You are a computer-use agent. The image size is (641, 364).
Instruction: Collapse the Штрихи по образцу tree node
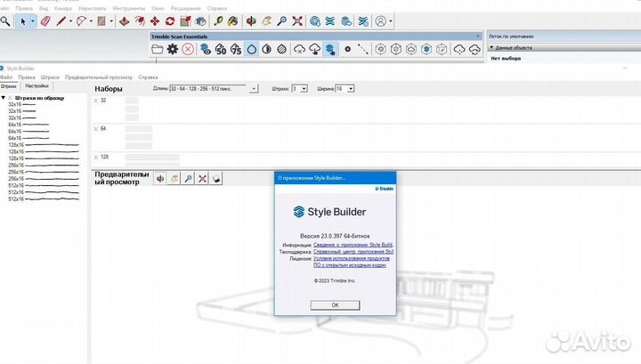[4, 98]
